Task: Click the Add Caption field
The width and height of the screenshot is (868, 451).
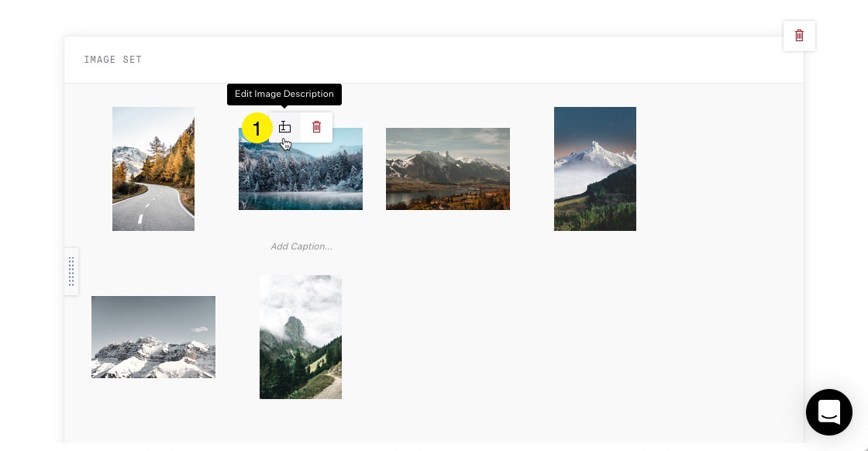Action: (x=301, y=246)
